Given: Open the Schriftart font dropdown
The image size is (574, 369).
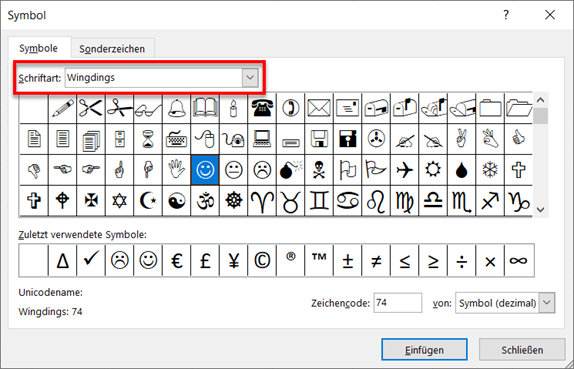Looking at the screenshot, I should [x=250, y=78].
